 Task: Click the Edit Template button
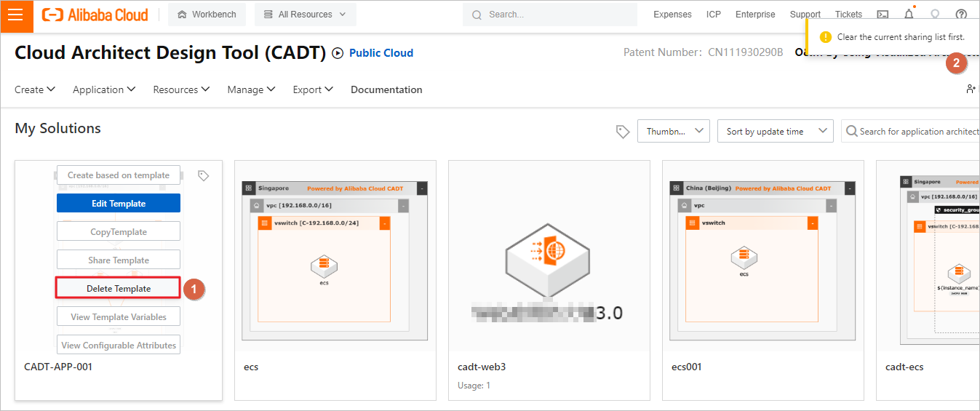click(119, 204)
